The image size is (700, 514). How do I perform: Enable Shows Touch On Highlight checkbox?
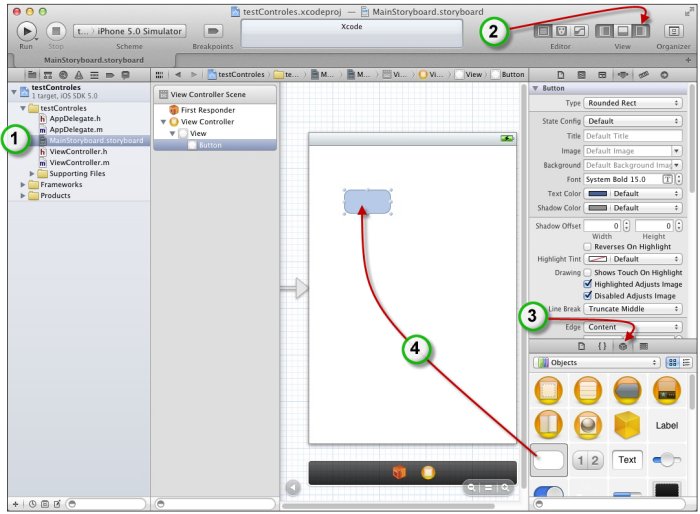click(x=588, y=272)
